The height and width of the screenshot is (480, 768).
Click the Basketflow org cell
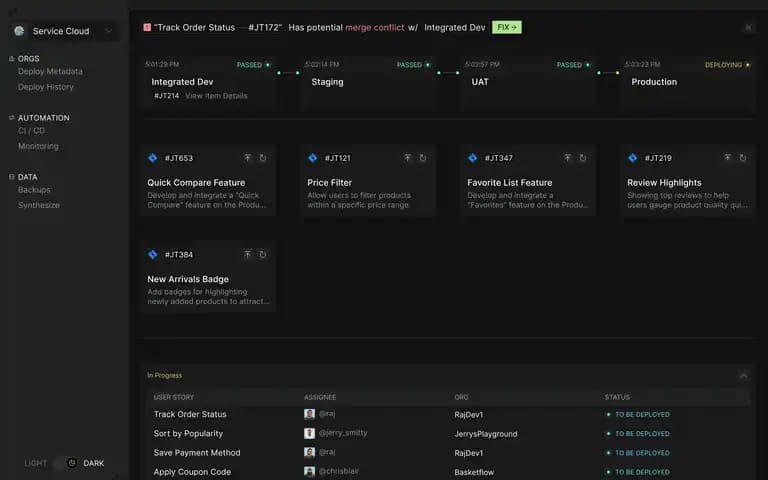[x=474, y=473]
